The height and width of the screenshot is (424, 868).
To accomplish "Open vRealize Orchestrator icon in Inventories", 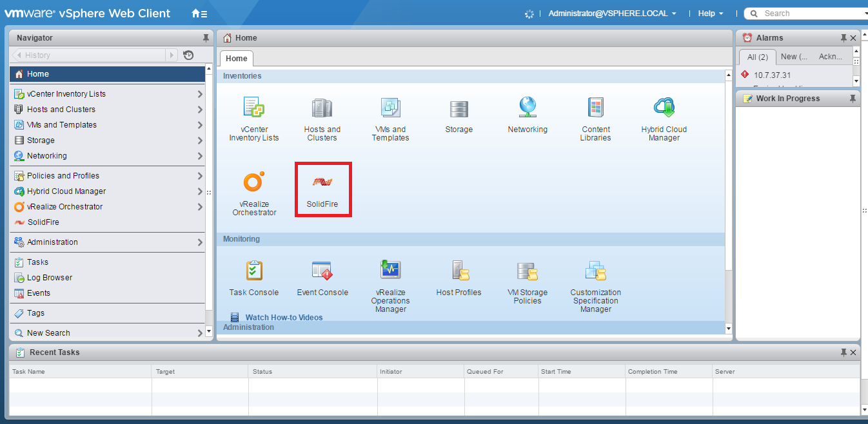I will coord(253,182).
